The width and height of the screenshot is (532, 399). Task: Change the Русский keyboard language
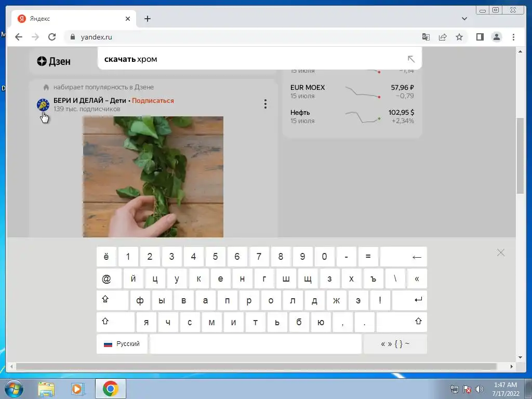click(x=122, y=344)
